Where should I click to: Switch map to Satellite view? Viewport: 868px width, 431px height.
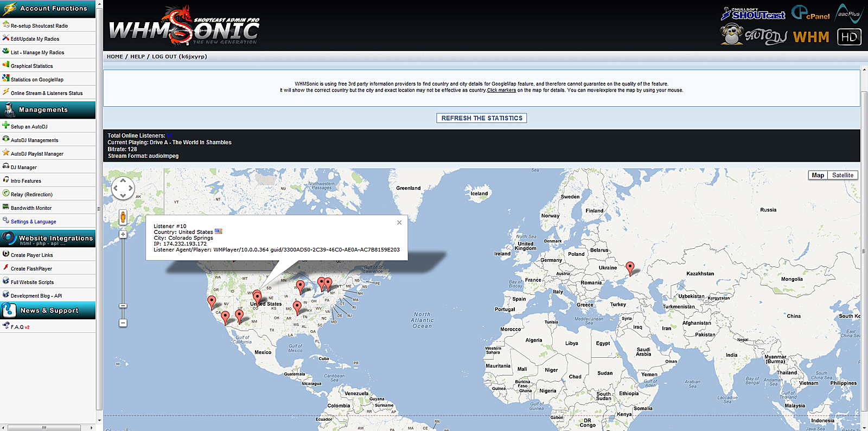pos(843,175)
